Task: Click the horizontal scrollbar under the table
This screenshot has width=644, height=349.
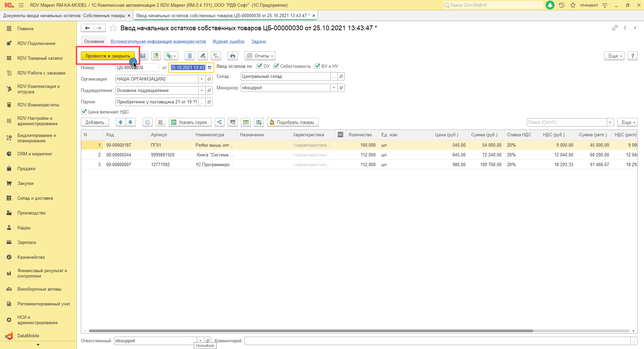Action: [311, 331]
